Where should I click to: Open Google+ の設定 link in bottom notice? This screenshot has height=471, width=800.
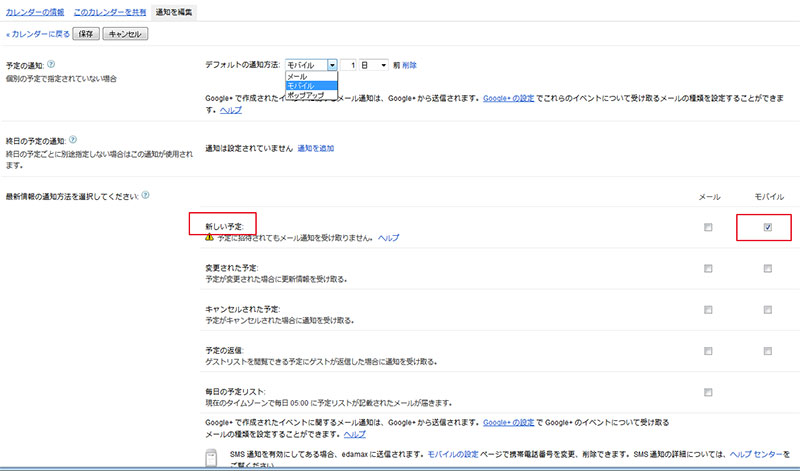pyautogui.click(x=509, y=423)
